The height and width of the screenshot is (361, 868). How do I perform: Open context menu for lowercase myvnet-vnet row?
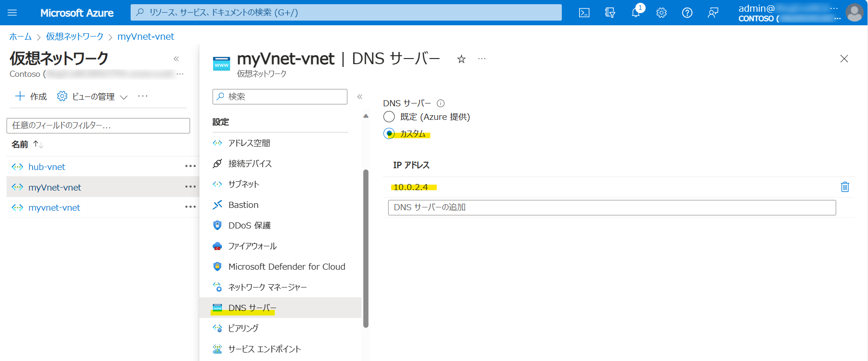click(x=191, y=207)
